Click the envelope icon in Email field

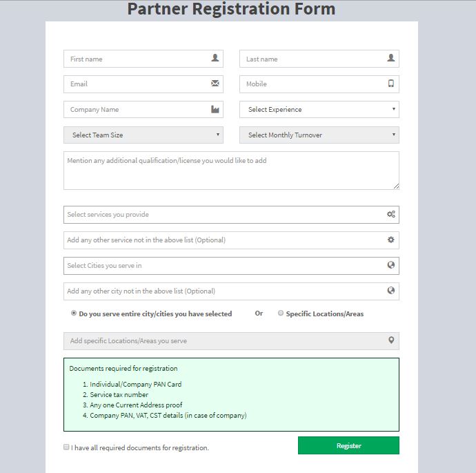(x=215, y=84)
